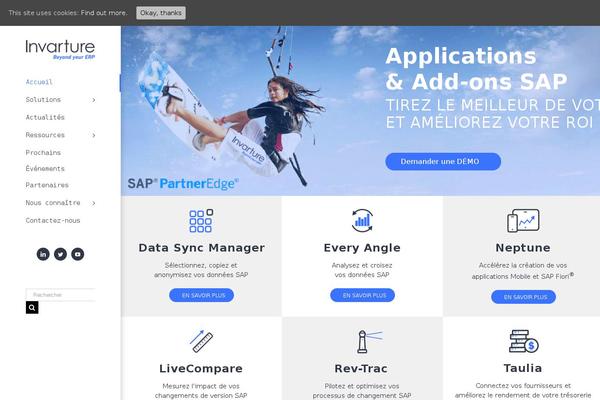The image size is (600, 400).
Task: Click En savoir plus under Data Sync Manager
Action: pyautogui.click(x=202, y=295)
